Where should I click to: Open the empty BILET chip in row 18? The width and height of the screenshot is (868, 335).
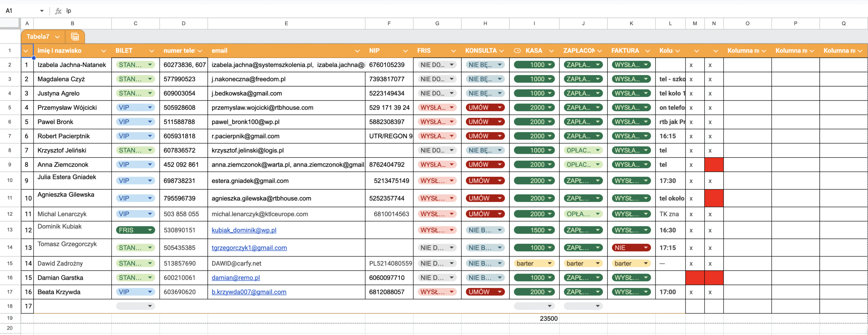pyautogui.click(x=135, y=306)
